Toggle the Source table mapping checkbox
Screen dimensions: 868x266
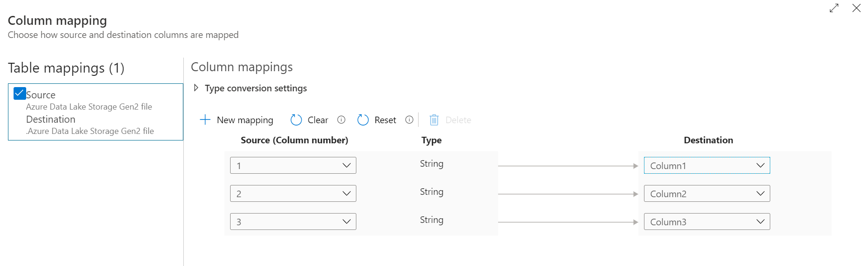pyautogui.click(x=20, y=94)
